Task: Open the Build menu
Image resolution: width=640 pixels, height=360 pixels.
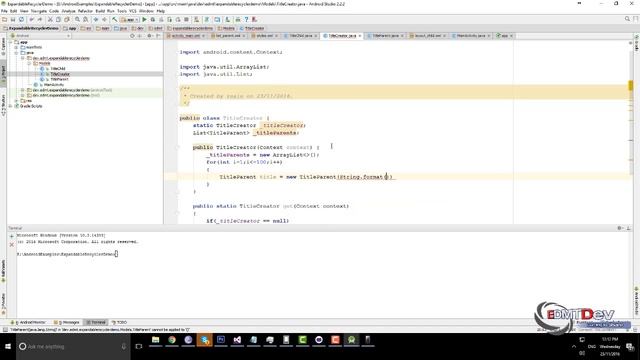Action: tap(100, 11)
